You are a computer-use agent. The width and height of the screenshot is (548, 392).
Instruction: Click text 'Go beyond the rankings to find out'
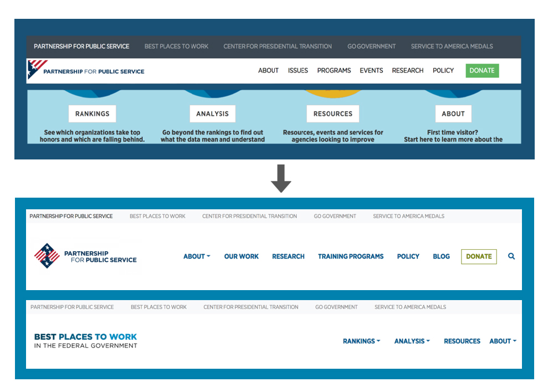[x=212, y=132]
